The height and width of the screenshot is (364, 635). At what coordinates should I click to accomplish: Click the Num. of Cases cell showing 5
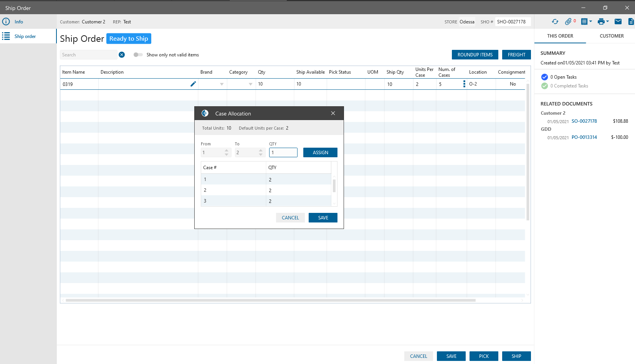pos(448,84)
